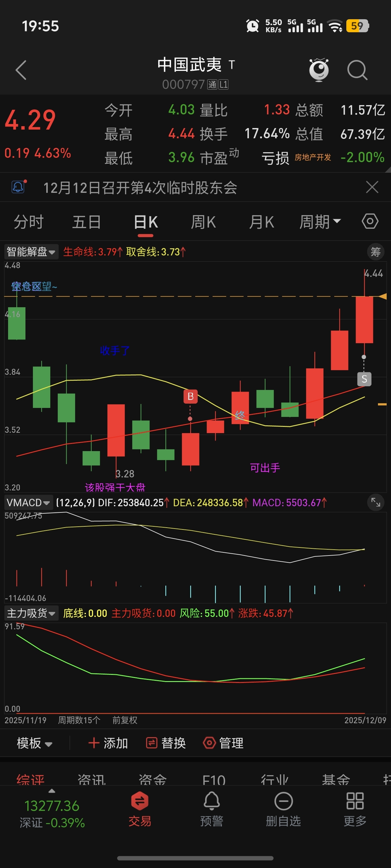
Task: Open the F10 company info tab
Action: [x=214, y=780]
